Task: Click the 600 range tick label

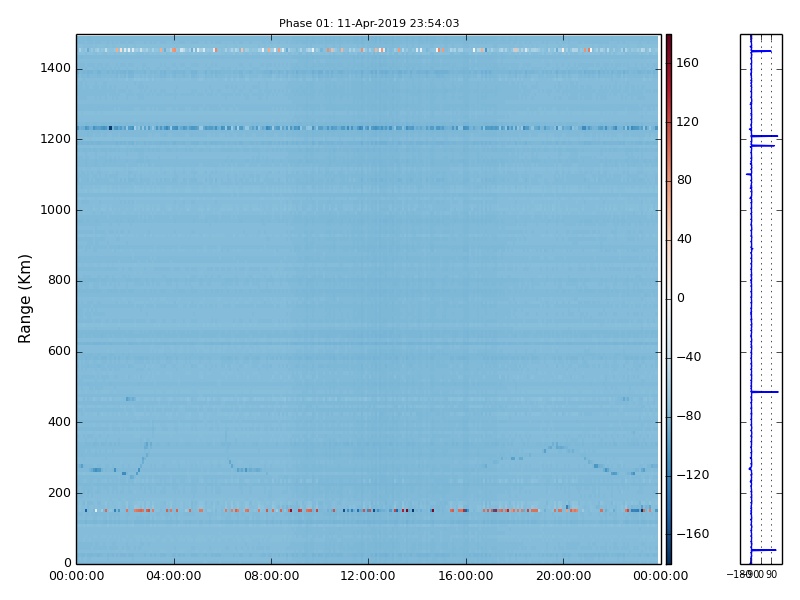Action: pos(59,352)
